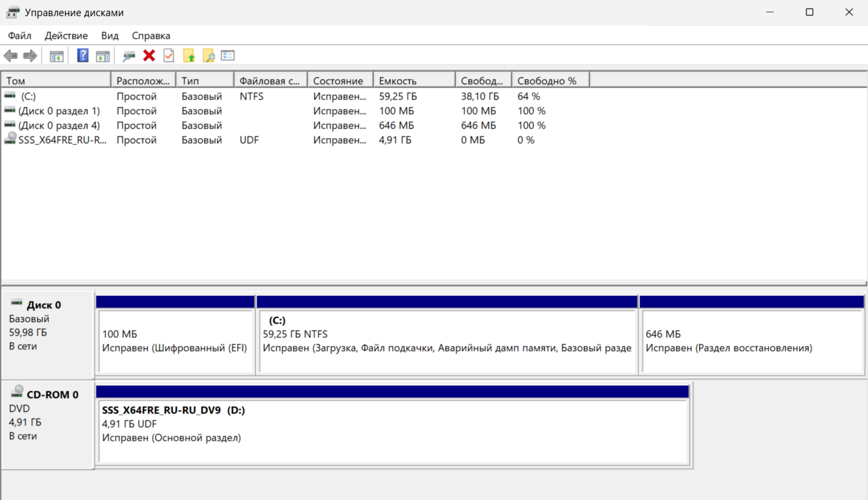The height and width of the screenshot is (500, 868).
Task: Click the folder with magnifier icon
Action: (x=209, y=56)
